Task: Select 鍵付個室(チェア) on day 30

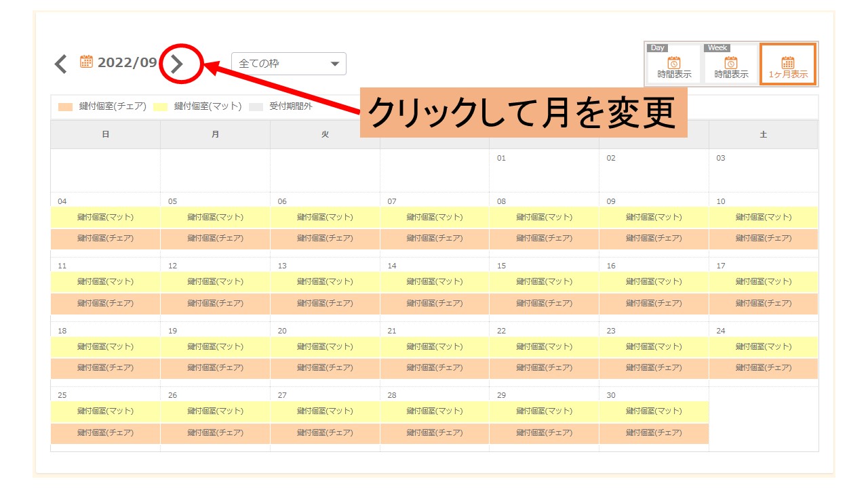Action: coord(654,433)
